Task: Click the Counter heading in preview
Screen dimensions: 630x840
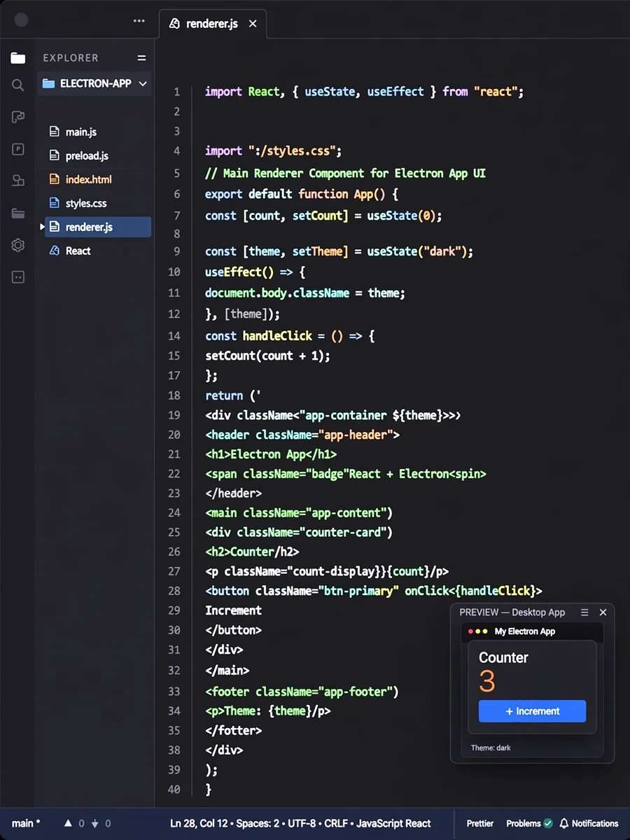Action: 503,657
